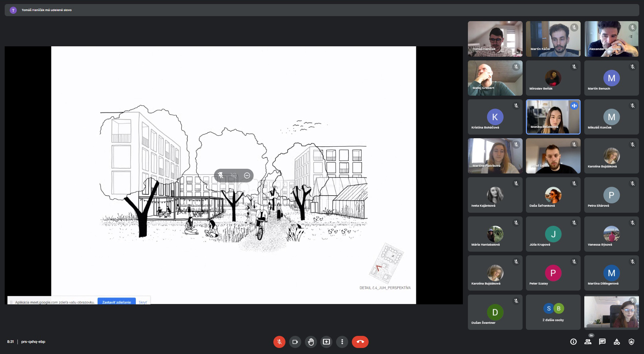
Task: Click the circled minus icon on the presentation overlay
Action: [x=247, y=175]
